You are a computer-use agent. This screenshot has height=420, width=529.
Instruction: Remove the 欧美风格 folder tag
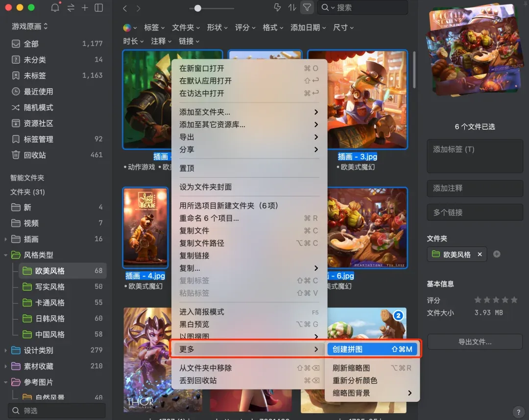pyautogui.click(x=480, y=254)
